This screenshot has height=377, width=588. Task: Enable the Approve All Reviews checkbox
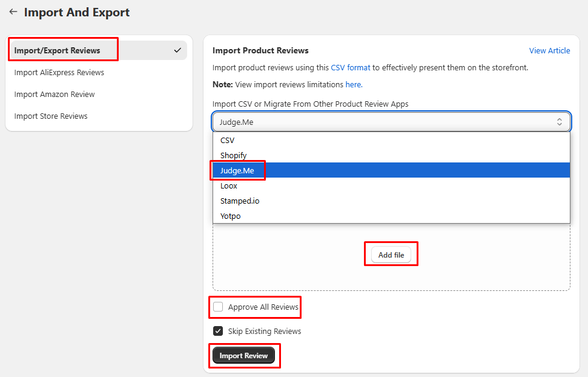tap(218, 307)
